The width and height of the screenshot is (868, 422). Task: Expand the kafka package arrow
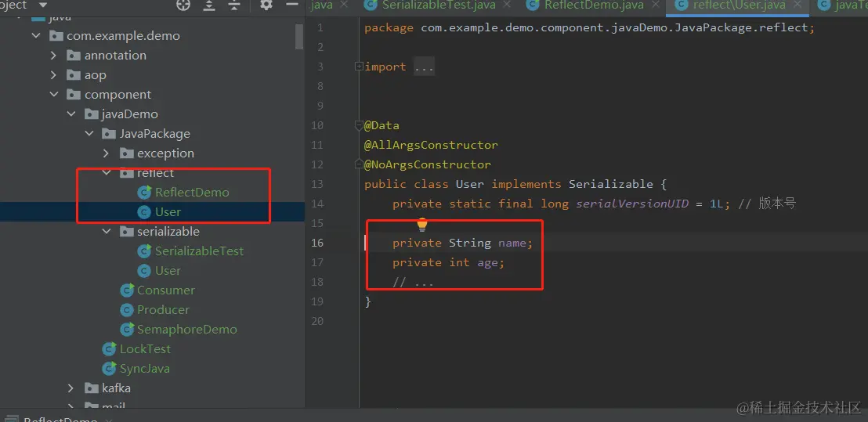coord(71,388)
